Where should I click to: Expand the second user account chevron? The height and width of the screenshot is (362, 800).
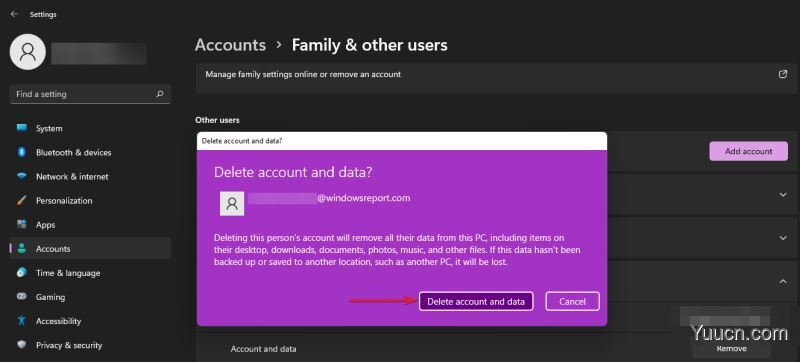coord(783,238)
